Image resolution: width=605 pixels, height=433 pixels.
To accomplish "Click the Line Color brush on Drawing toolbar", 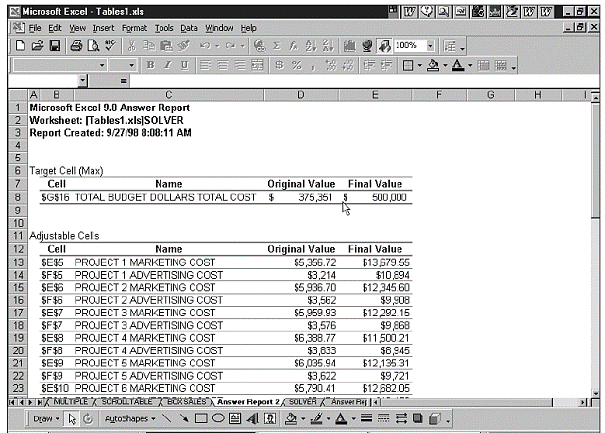I will (x=317, y=418).
